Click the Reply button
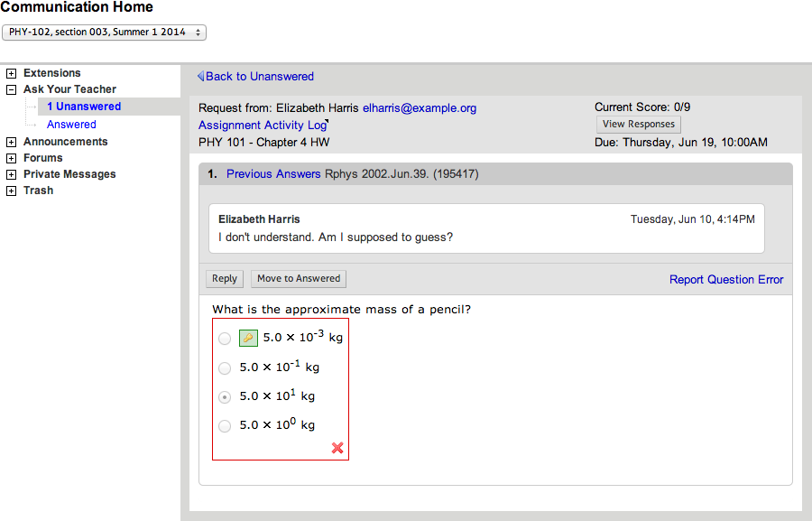The width and height of the screenshot is (812, 521). [x=225, y=279]
